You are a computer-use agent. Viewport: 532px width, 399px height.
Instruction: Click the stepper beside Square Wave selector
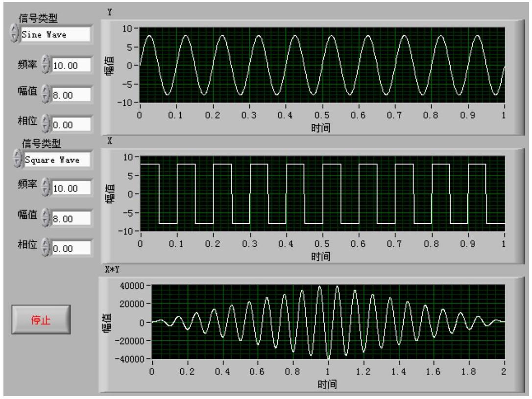click(17, 159)
